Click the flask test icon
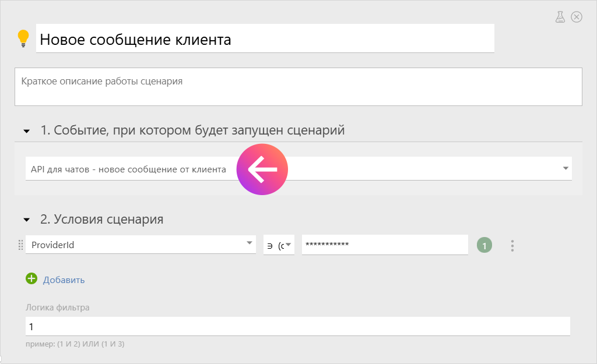 [560, 17]
